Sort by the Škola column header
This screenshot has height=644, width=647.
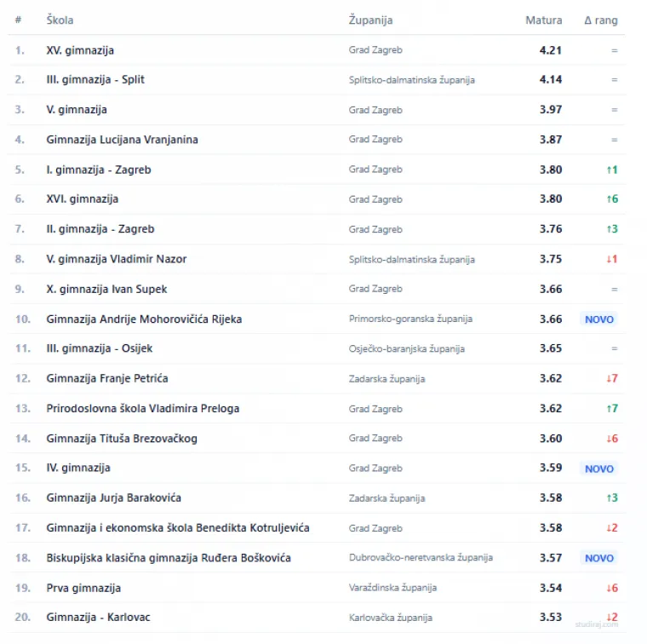(x=60, y=20)
